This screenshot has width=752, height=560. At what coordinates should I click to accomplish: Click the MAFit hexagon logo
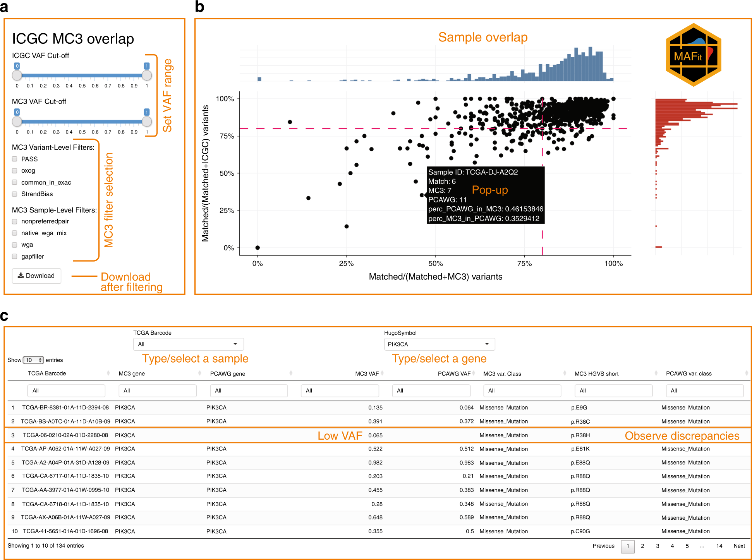[x=693, y=55]
